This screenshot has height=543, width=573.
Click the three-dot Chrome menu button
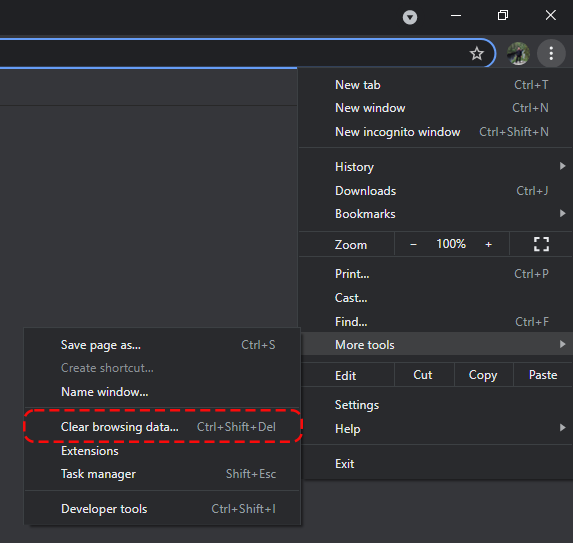551,53
